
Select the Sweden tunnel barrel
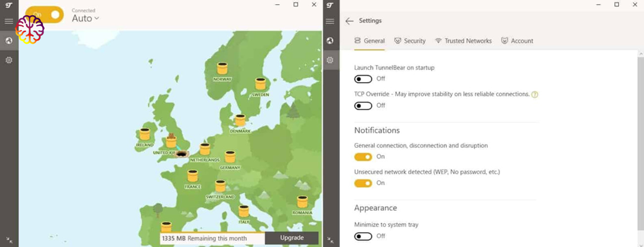[260, 84]
